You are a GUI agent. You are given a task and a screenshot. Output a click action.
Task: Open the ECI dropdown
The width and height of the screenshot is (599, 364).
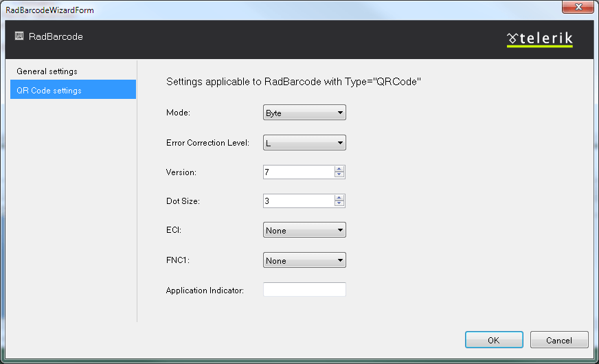[304, 231]
